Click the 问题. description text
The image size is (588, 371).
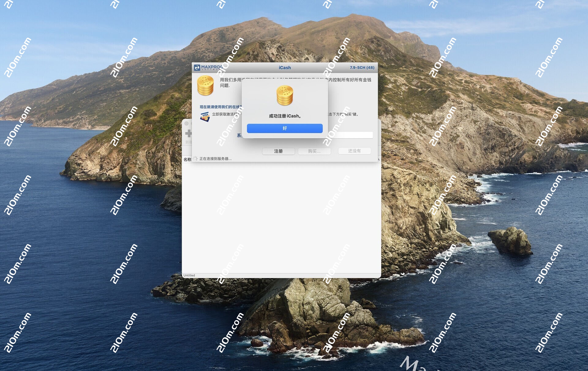(225, 85)
